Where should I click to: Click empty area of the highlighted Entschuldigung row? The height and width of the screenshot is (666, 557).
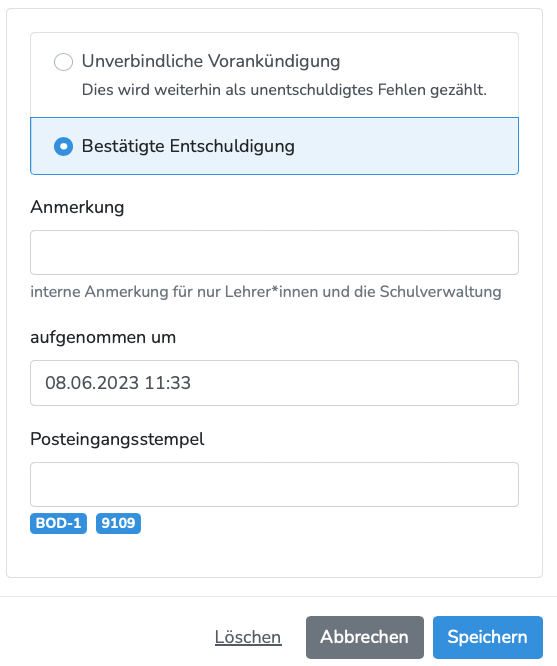(404, 146)
